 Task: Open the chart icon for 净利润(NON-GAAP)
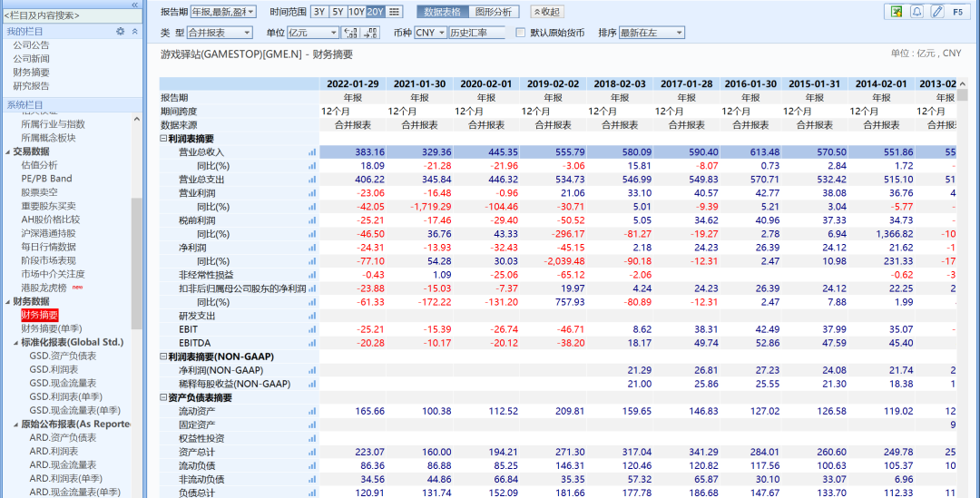coord(312,370)
